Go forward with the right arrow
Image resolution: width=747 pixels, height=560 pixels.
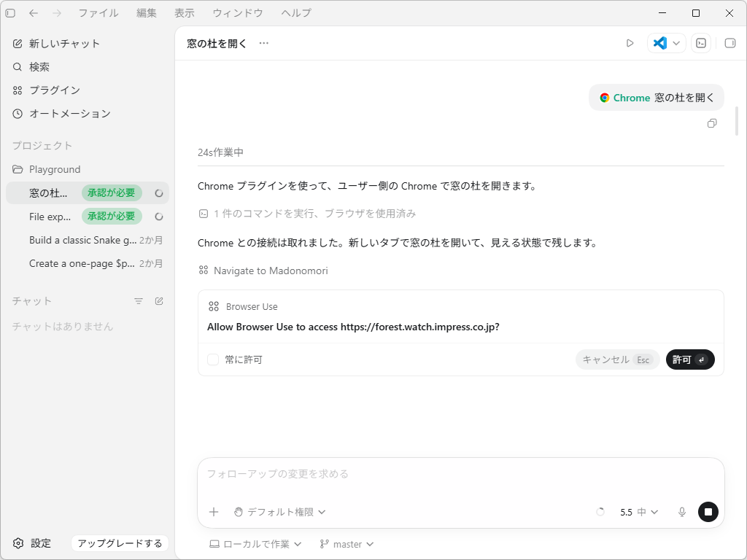click(57, 13)
